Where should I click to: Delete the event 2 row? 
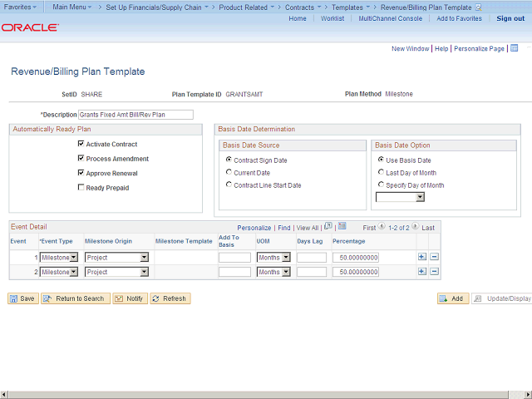pos(434,272)
